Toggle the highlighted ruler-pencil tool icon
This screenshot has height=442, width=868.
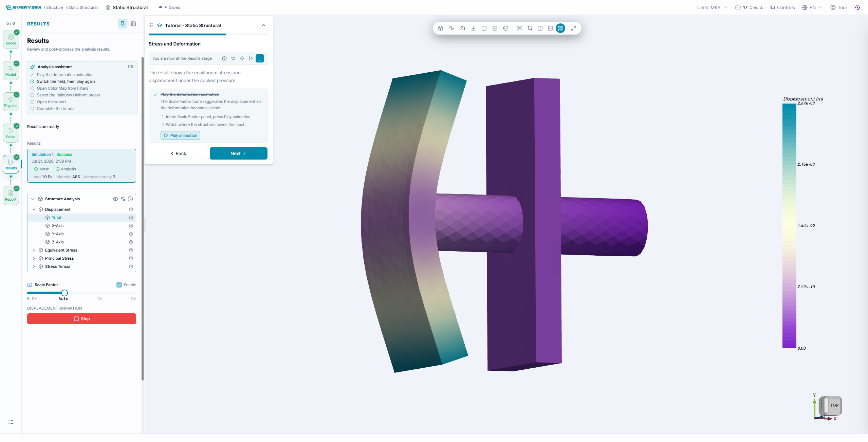coord(560,28)
